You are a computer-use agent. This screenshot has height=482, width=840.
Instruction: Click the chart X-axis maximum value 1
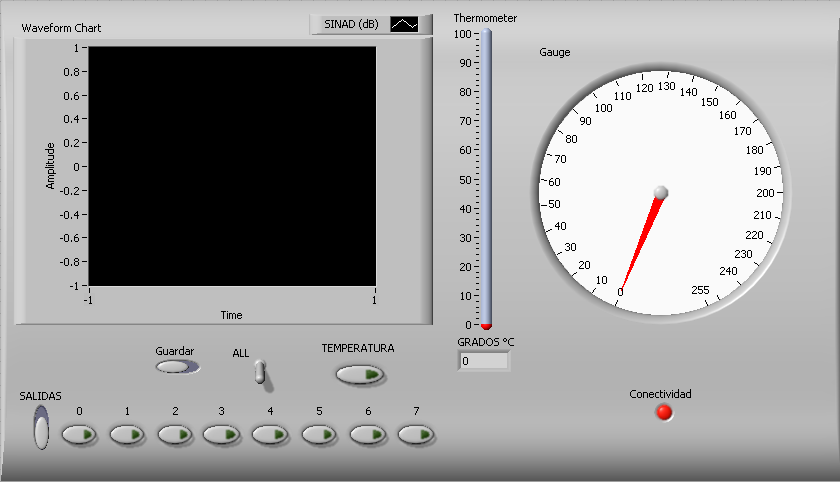pos(374,300)
